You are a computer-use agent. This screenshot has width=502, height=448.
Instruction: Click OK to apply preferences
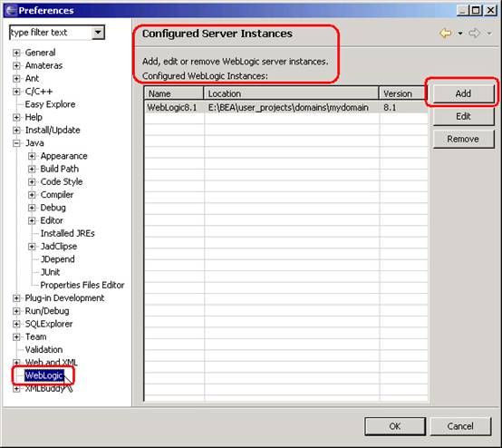tap(395, 426)
